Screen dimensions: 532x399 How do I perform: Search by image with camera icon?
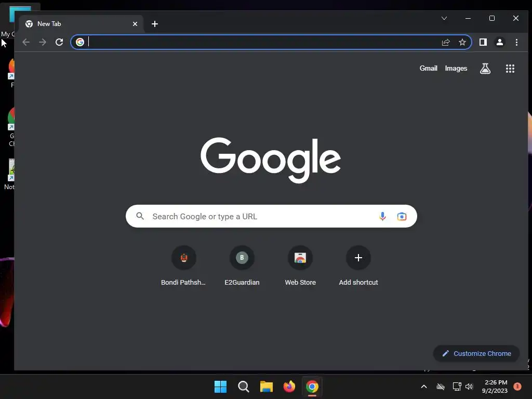[402, 216]
